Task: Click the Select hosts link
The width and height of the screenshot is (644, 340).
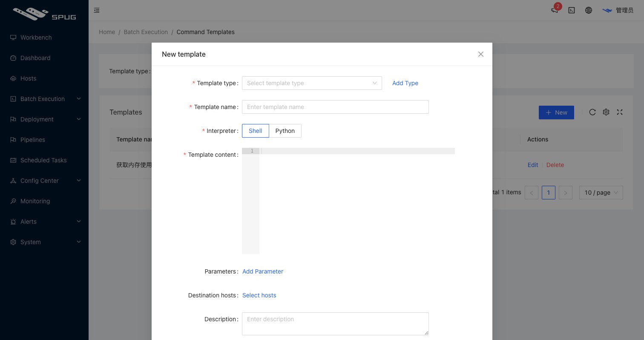Action: (x=259, y=295)
